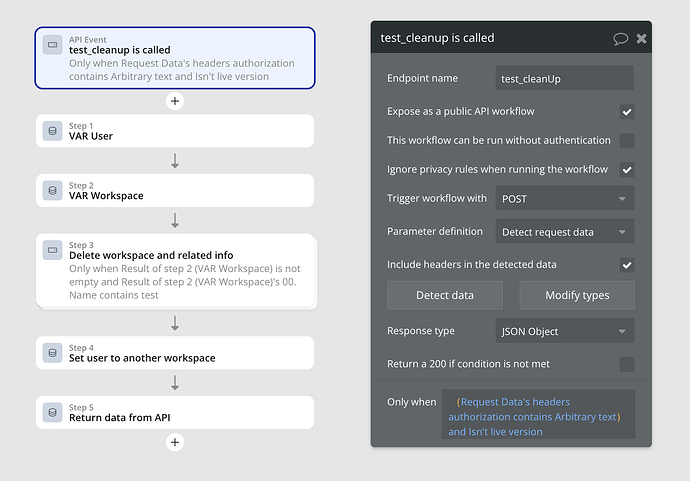690x481 pixels.
Task: Add a step with the plus below the API Event
Action: [x=175, y=100]
